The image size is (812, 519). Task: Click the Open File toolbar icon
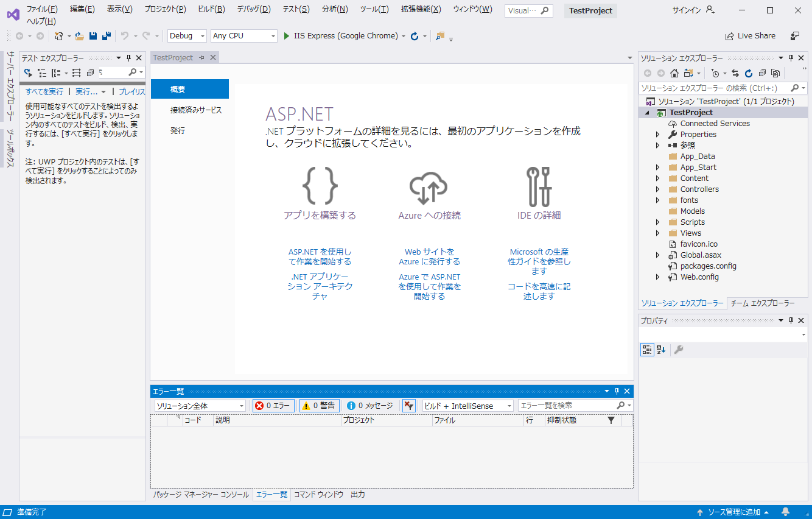coord(79,36)
